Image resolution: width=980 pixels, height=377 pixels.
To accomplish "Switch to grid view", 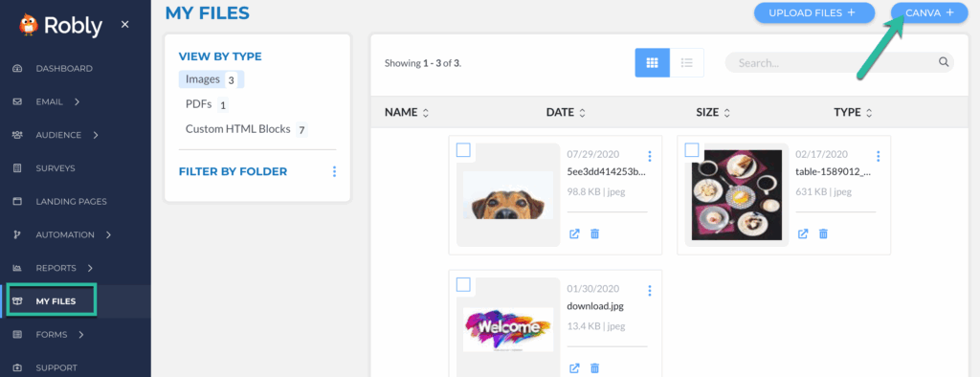I will (x=653, y=62).
